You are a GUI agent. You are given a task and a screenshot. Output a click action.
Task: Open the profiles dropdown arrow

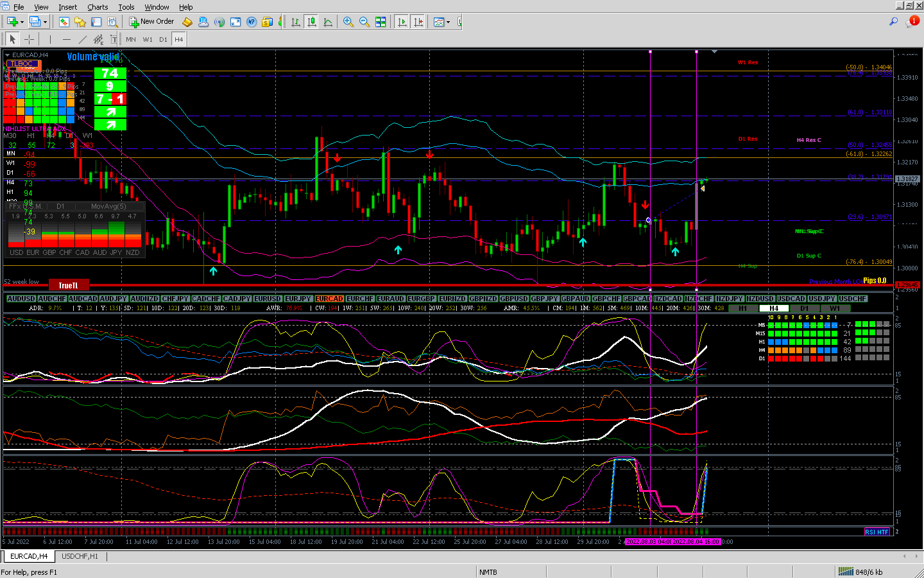[45, 22]
